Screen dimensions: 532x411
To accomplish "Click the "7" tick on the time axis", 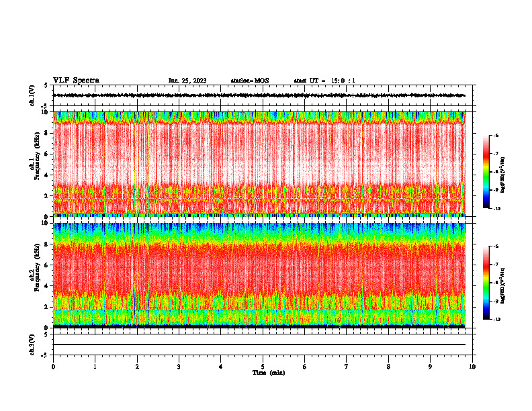I will pos(347,367).
